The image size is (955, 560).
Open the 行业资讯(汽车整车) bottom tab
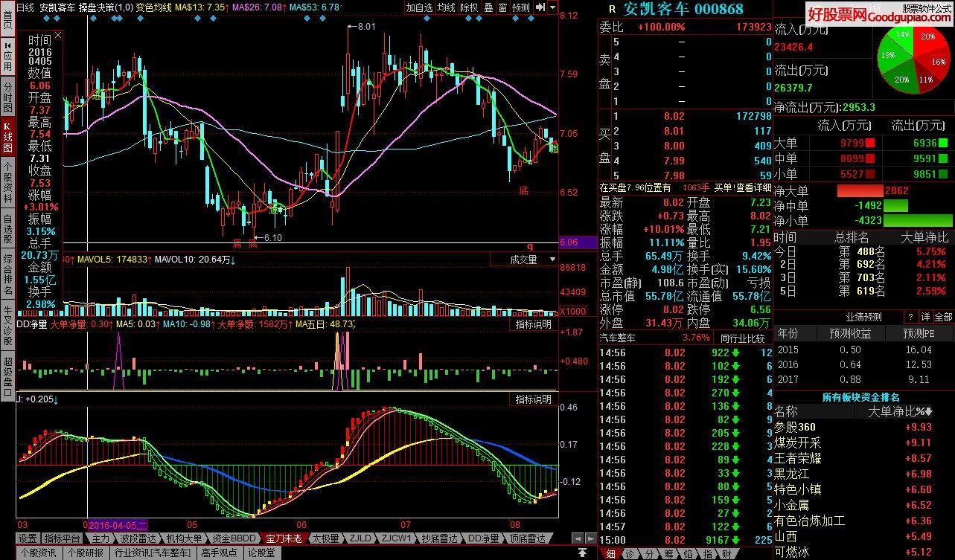[x=155, y=553]
